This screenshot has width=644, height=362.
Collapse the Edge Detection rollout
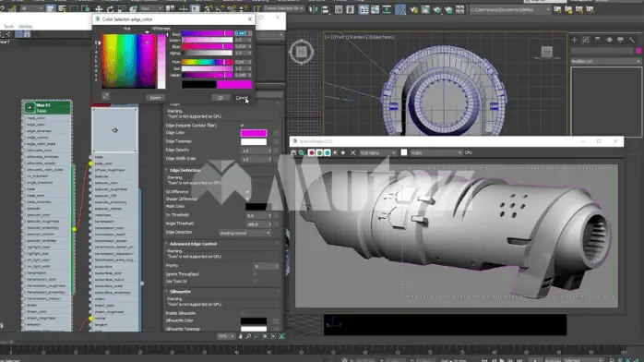(185, 170)
